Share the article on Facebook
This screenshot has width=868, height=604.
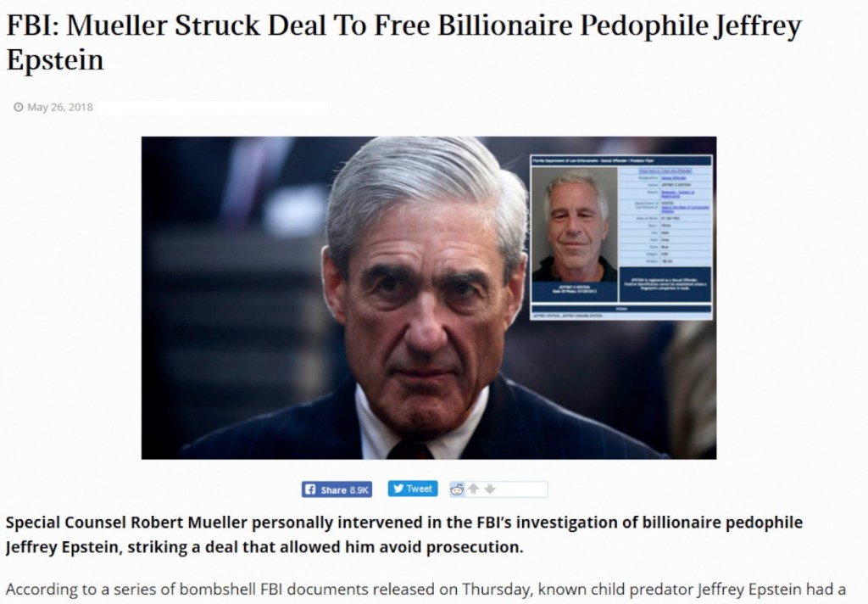(x=337, y=489)
